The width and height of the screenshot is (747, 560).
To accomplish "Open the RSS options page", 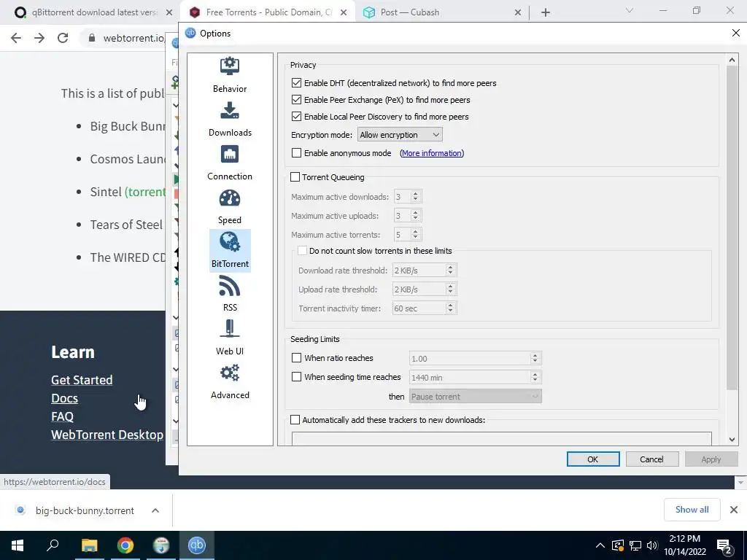I will [230, 295].
